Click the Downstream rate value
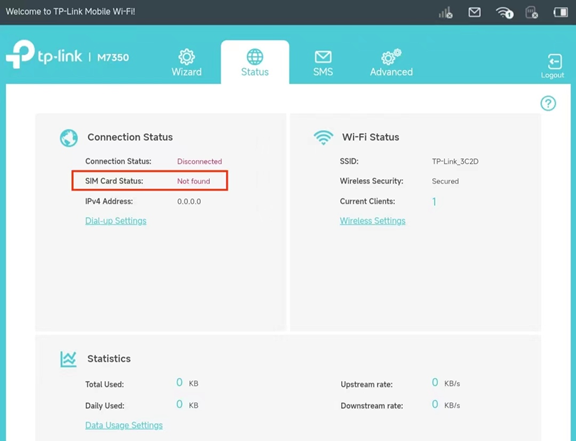Viewport: 576px width, 441px height. coord(446,405)
